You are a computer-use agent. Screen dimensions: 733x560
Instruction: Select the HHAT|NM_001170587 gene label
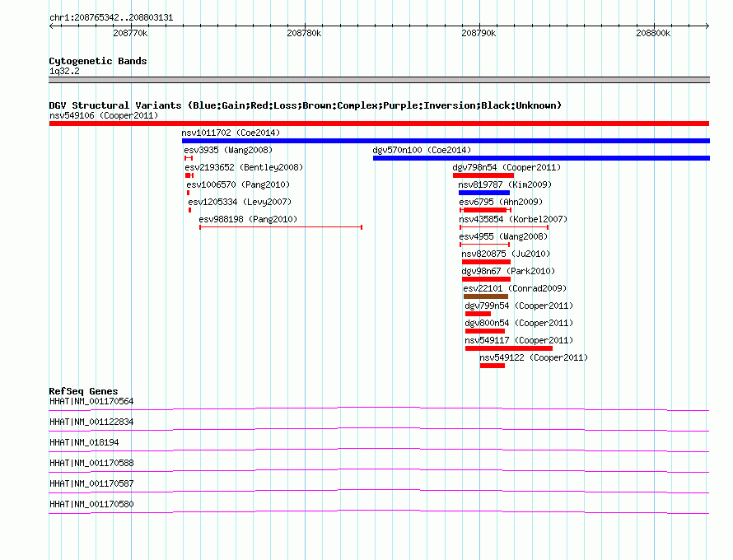pos(91,483)
